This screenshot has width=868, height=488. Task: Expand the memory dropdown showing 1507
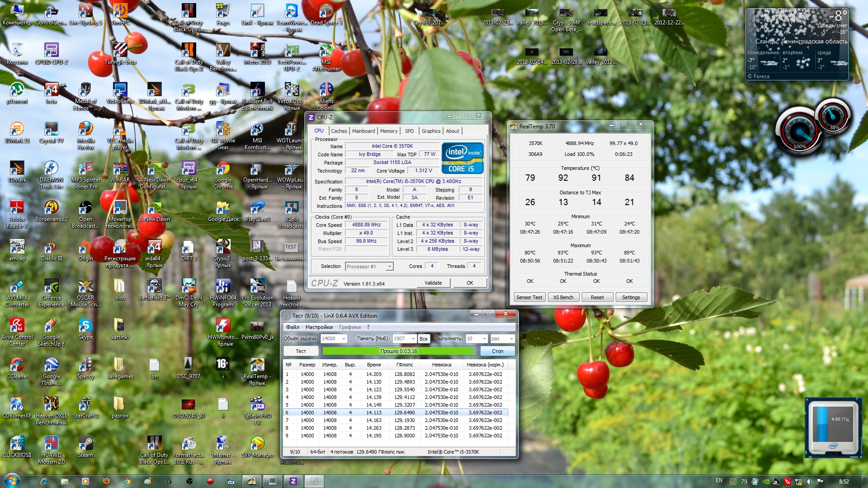coord(413,338)
